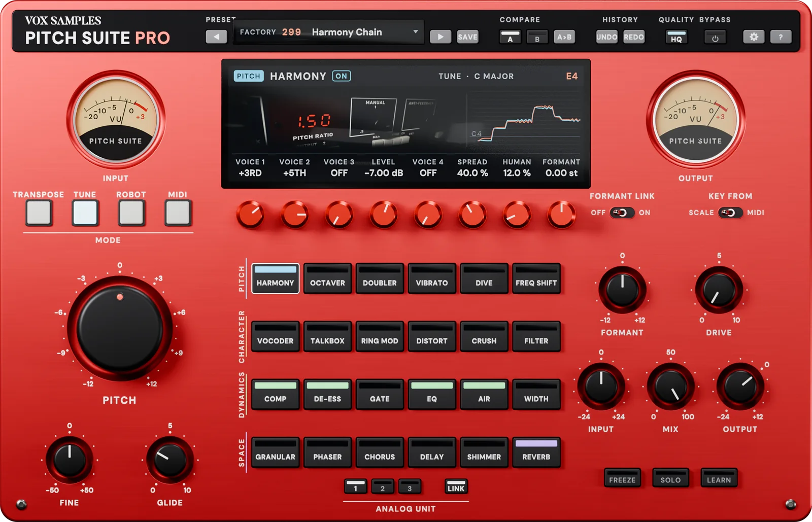Toggle the De-Ess module
Viewport: 812px width, 522px height.
point(327,394)
